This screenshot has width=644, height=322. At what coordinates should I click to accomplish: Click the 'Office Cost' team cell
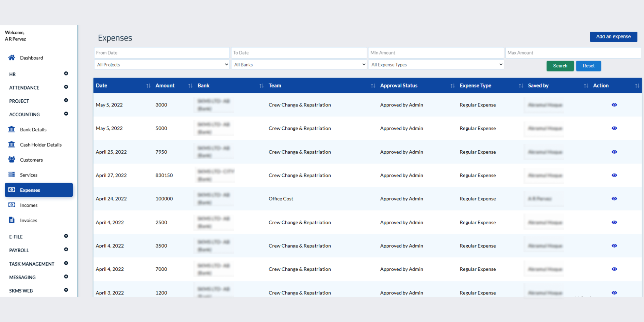281,199
